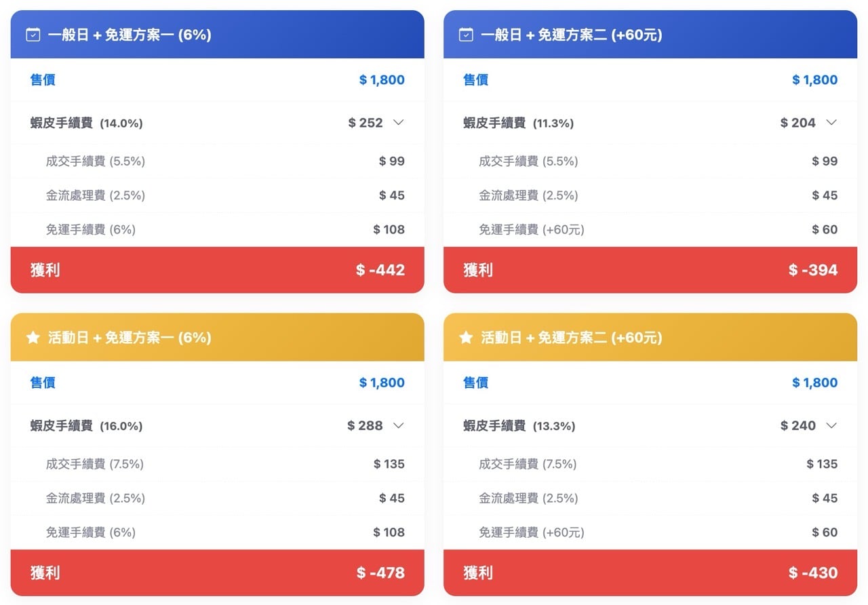Click the star icon on 活動日 免運方案一 card
The height and width of the screenshot is (605, 868).
pyautogui.click(x=32, y=337)
